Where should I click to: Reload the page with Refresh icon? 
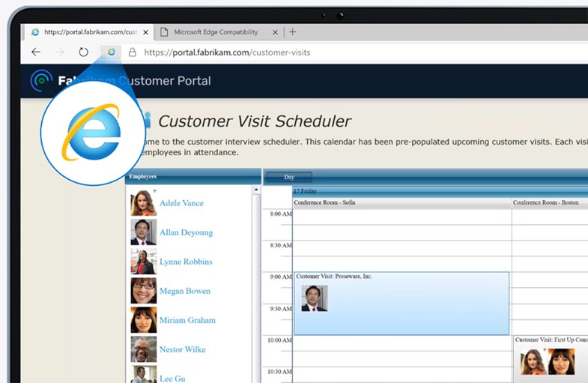83,52
